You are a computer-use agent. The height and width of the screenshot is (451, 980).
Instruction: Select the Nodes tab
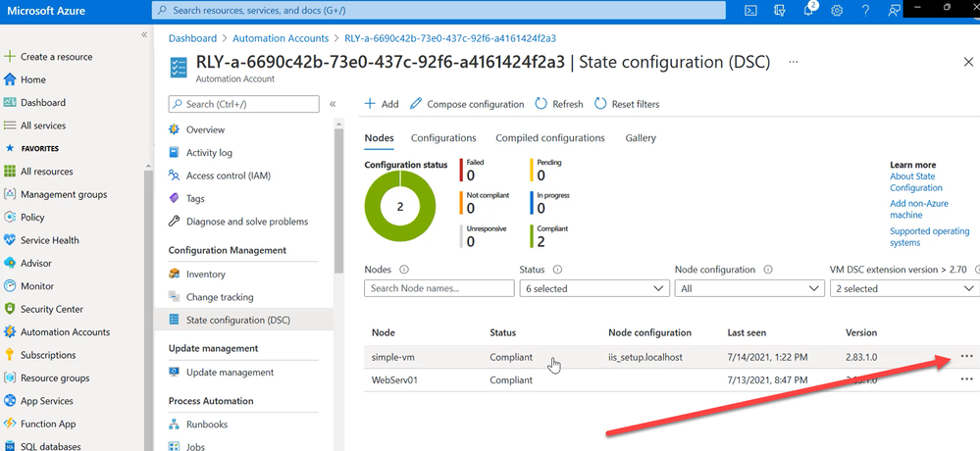(379, 138)
